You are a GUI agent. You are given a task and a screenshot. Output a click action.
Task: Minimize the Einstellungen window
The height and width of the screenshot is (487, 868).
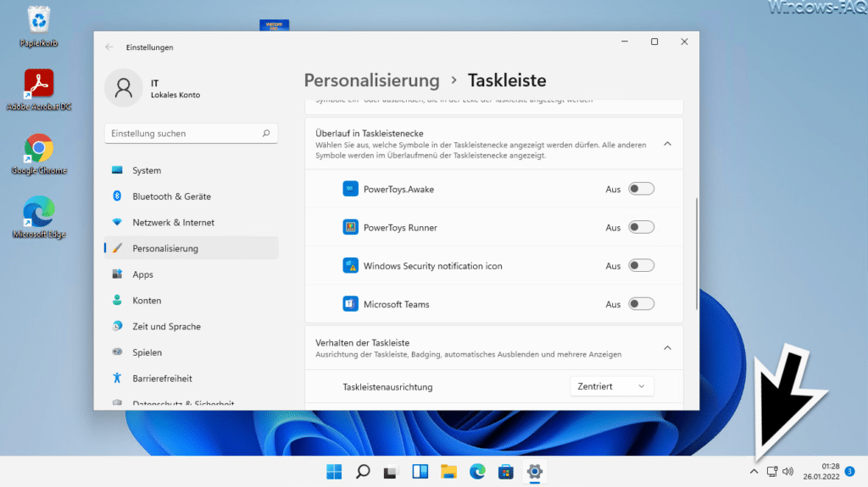625,42
